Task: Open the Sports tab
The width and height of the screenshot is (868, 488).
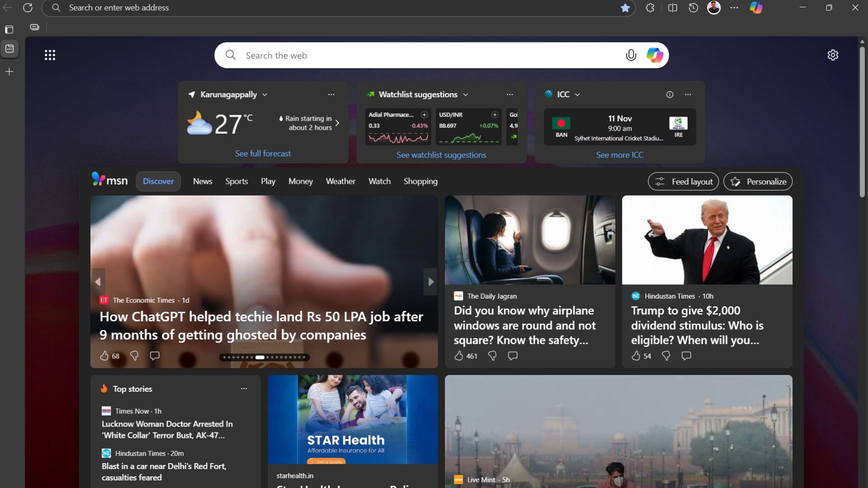Action: [x=236, y=181]
